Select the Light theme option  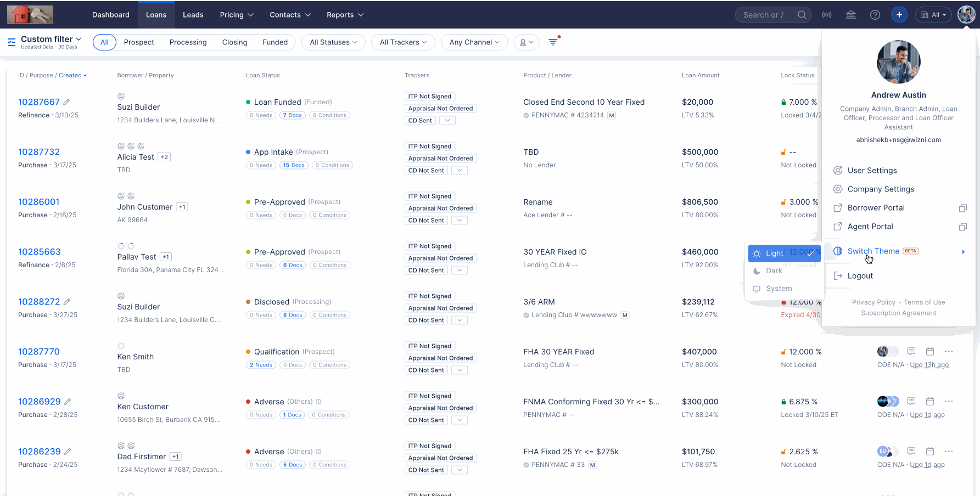click(x=784, y=253)
